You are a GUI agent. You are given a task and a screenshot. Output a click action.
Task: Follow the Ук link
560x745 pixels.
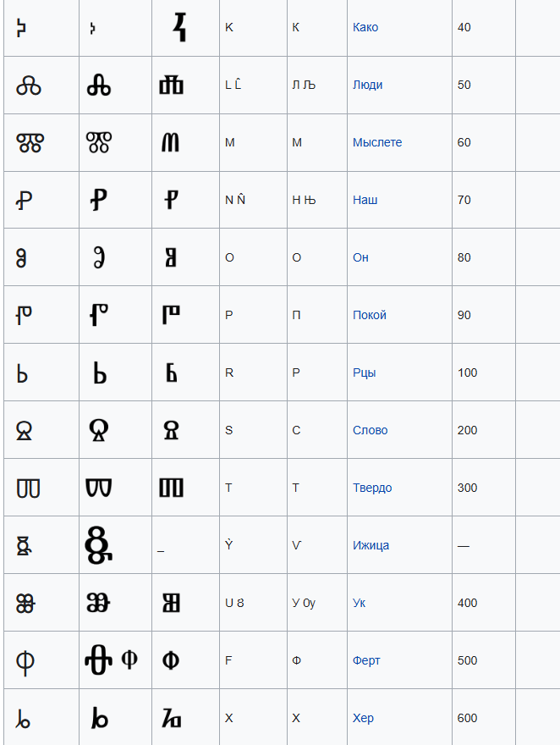(x=359, y=603)
